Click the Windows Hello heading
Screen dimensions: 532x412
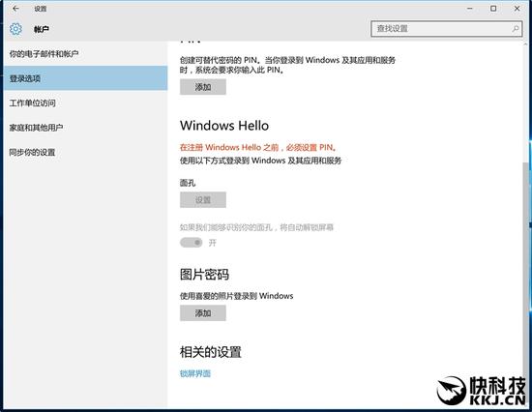pos(224,126)
